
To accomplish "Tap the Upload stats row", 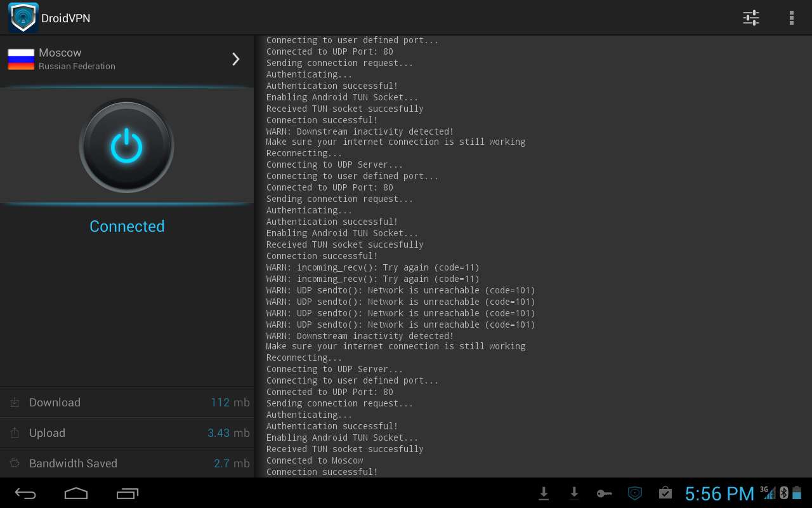I will coord(127,433).
